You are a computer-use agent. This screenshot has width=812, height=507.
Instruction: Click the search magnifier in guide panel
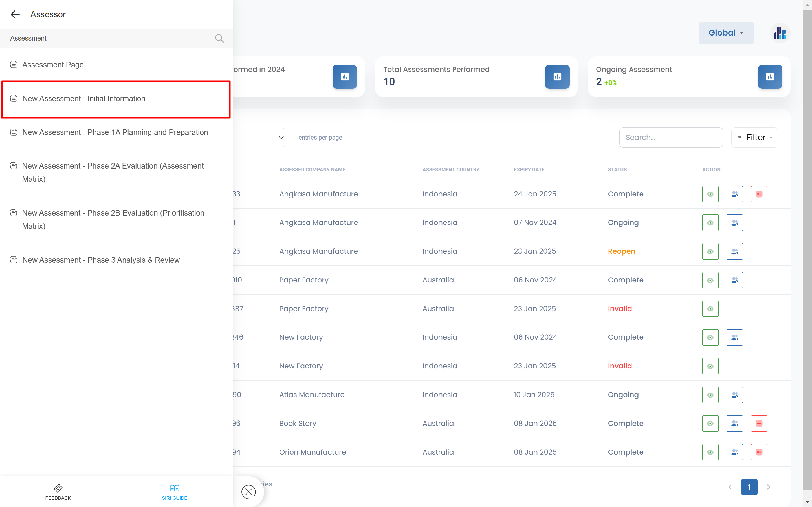point(219,38)
